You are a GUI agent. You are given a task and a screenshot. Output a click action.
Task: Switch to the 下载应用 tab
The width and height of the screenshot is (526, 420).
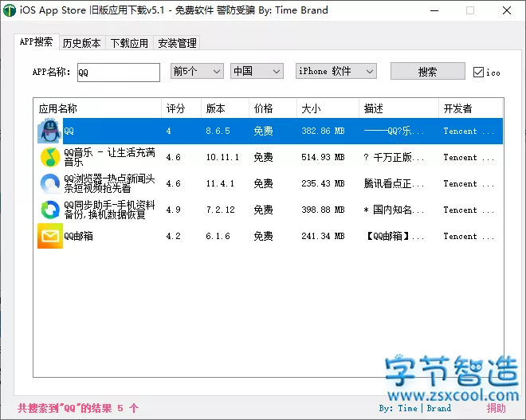pos(129,43)
